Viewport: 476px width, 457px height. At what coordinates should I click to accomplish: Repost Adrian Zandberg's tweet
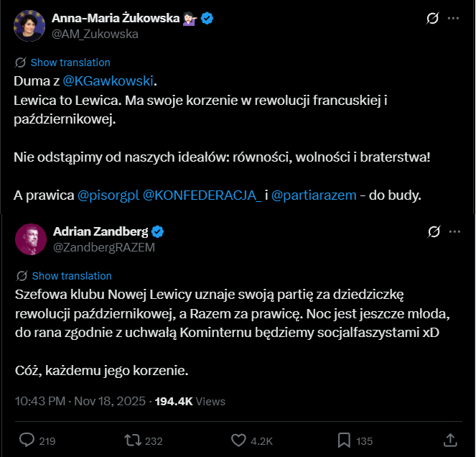pos(133,440)
